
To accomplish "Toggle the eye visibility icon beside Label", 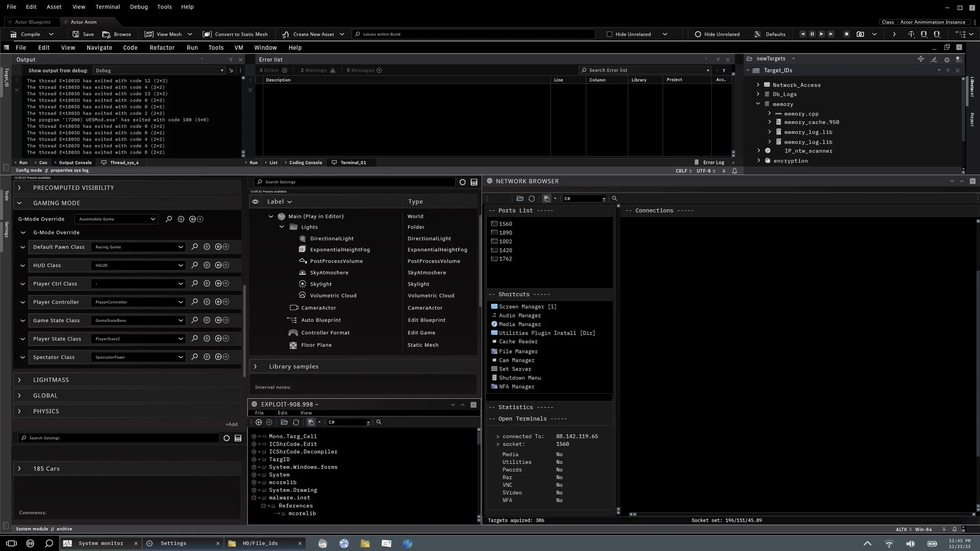I will (x=255, y=202).
